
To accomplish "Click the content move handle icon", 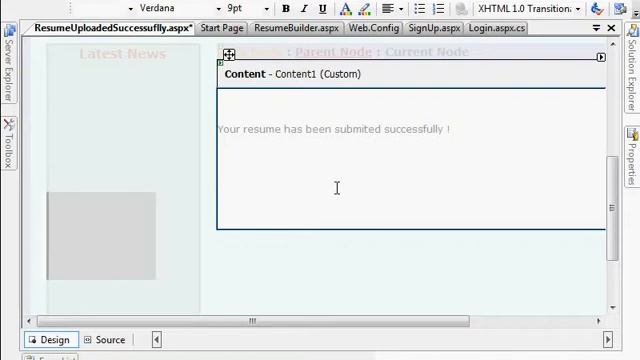I will pos(229,55).
